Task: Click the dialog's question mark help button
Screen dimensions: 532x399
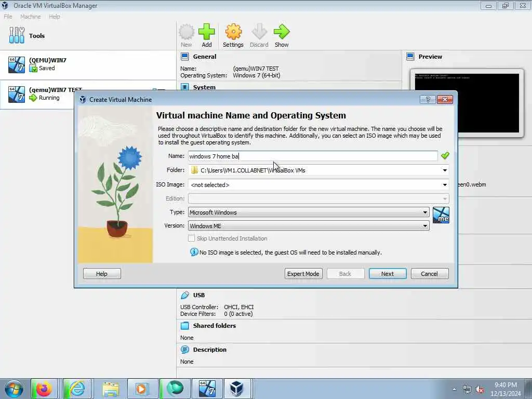Action: coord(428,99)
